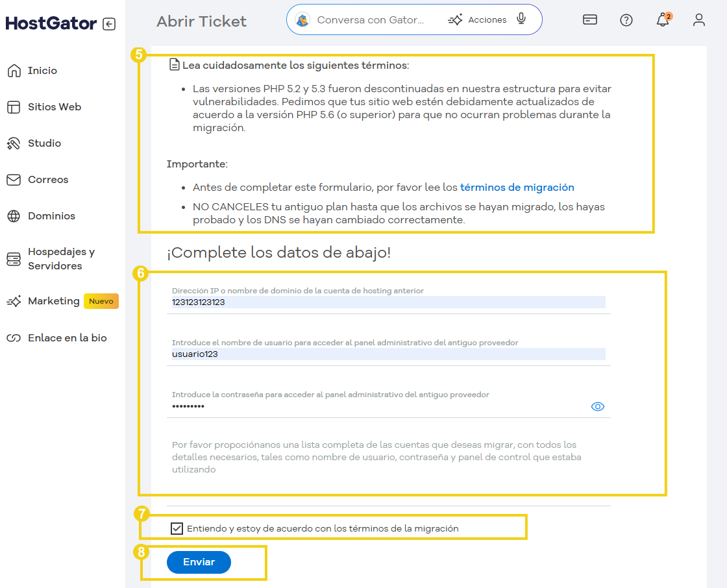Screen dimensions: 727x588
Task: Open Correos from the sidebar
Action: tap(47, 180)
